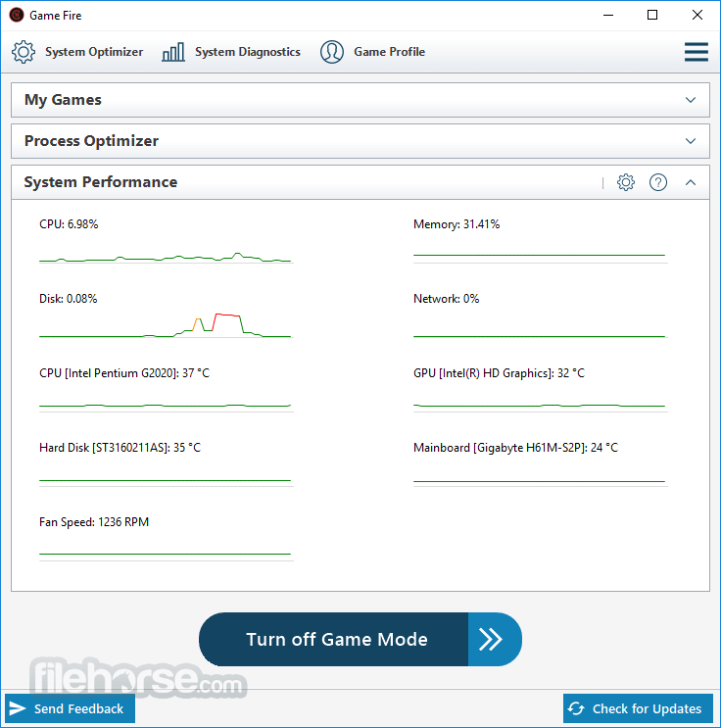Open the System Diagnostics tab
Viewport: 721px width, 728px height.
point(231,52)
